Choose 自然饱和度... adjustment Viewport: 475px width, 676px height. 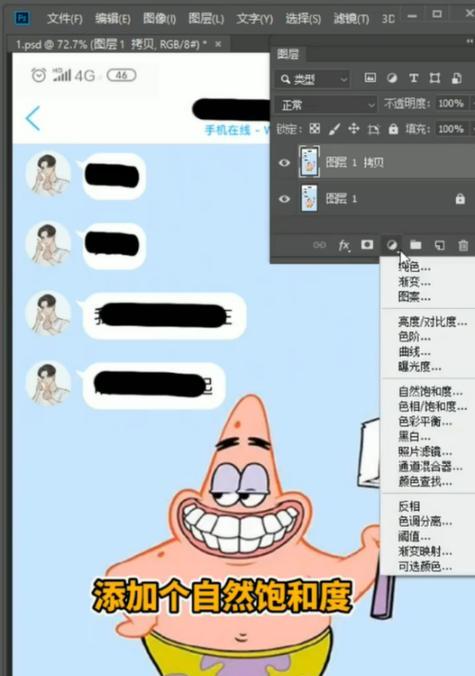pyautogui.click(x=430, y=391)
